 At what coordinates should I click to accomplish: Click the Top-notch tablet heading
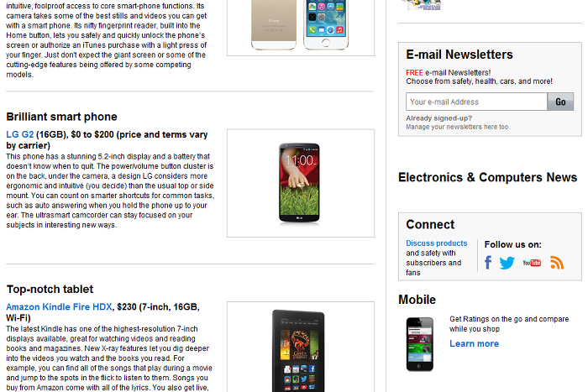click(50, 290)
